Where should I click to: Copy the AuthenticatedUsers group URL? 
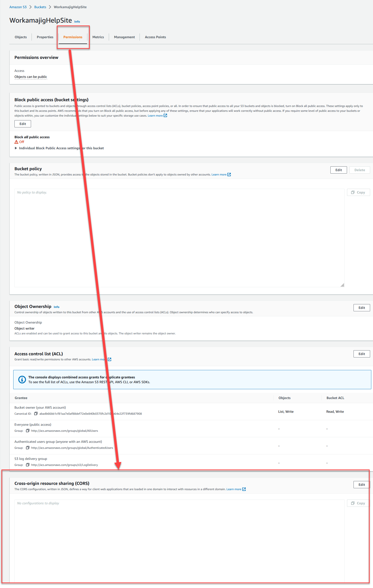[x=28, y=448]
